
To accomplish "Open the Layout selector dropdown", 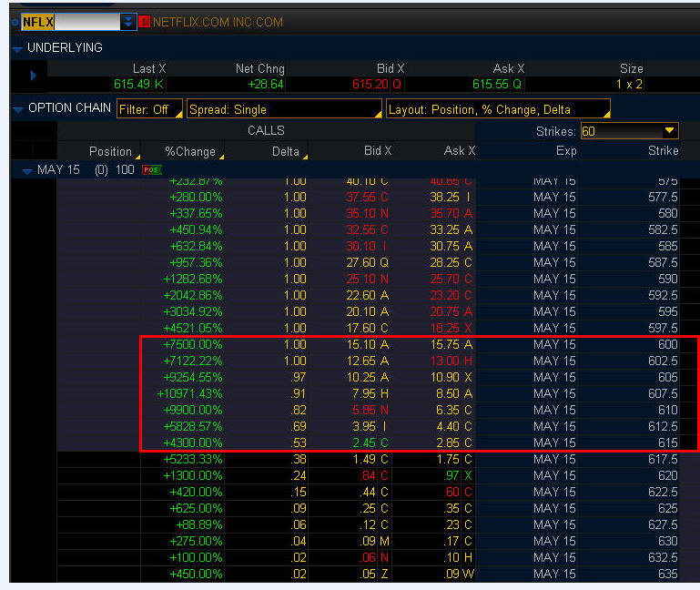I will pos(497,109).
